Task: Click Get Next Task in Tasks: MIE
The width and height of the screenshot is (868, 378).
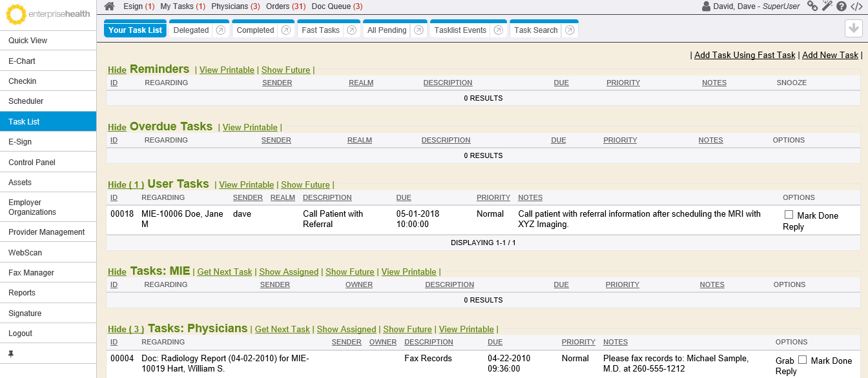Action: pyautogui.click(x=224, y=272)
